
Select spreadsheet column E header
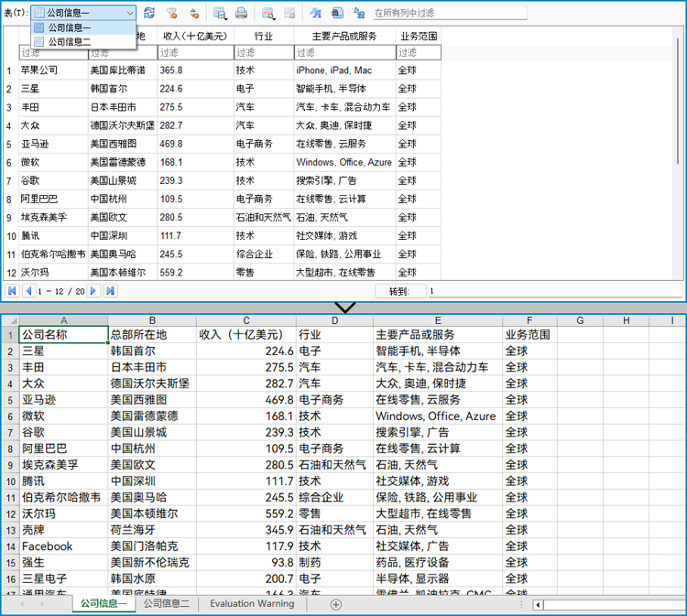coord(438,320)
